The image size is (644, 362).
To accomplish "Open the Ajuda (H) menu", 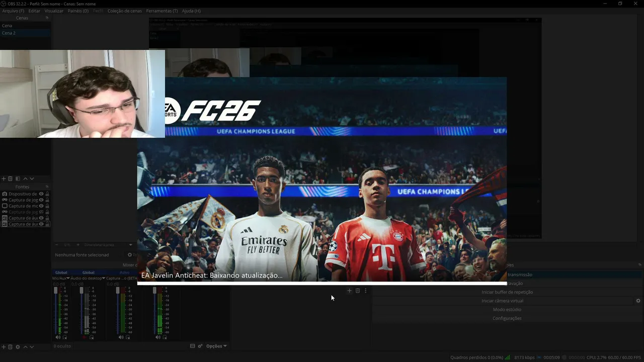I will coord(191,11).
